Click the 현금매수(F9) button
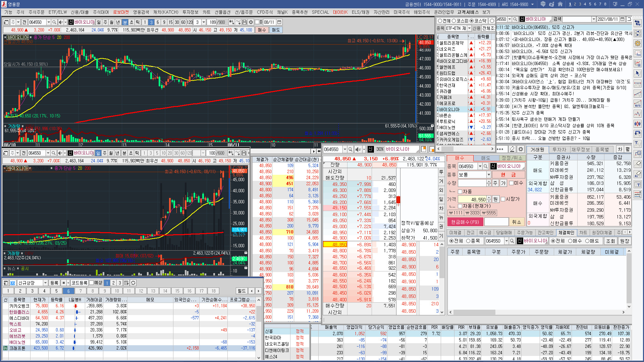Image resolution: width=644 pixels, height=362 pixels. tap(465, 222)
